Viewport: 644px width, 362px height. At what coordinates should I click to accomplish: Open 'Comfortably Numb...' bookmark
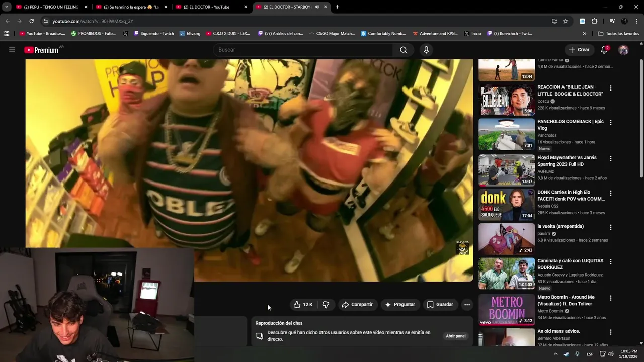pyautogui.click(x=383, y=34)
